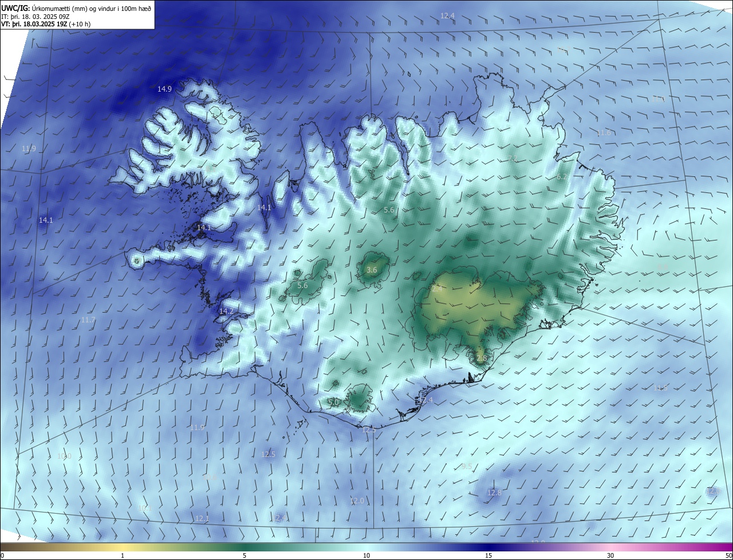
Task: Click the map title 'UWC/IG: Úrkomumætti (mm) og vindur'
Action: (x=76, y=8)
